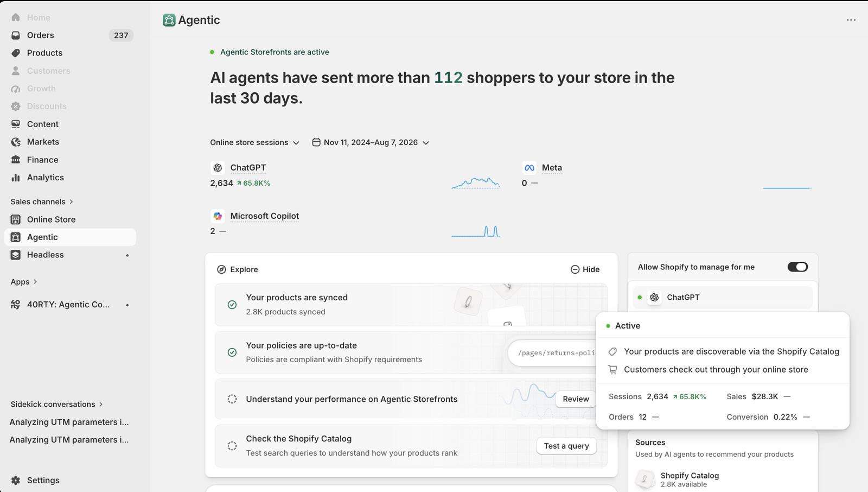Click the Discounts badge icon
Viewport: 868px width, 492px height.
pyautogui.click(x=16, y=106)
